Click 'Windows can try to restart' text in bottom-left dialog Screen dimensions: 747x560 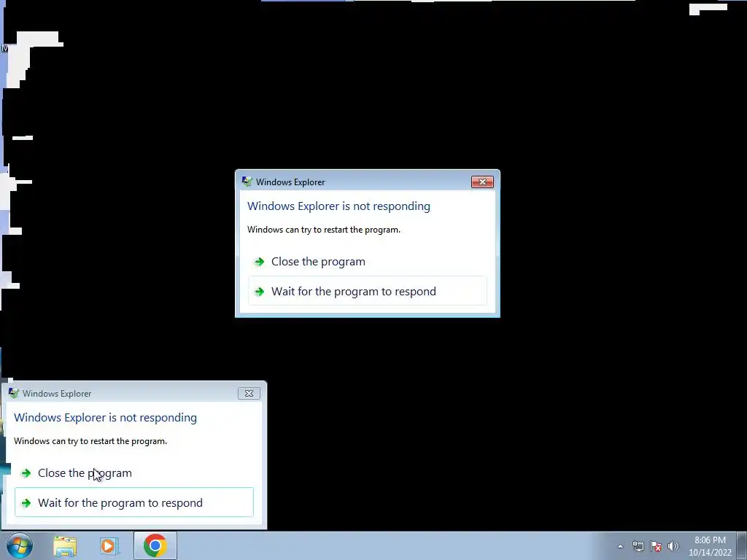(x=90, y=441)
